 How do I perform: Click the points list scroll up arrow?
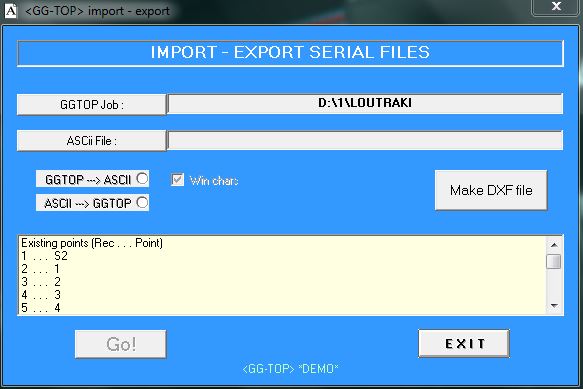pyautogui.click(x=554, y=245)
